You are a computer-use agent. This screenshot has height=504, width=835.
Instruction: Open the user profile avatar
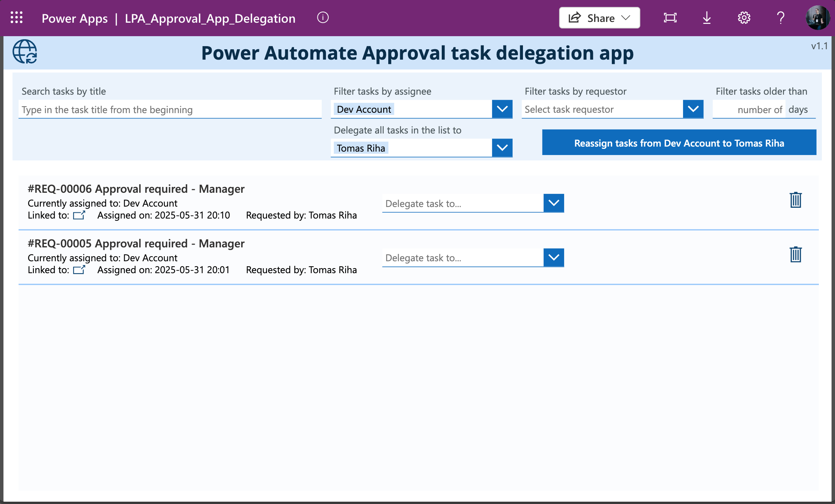click(817, 18)
